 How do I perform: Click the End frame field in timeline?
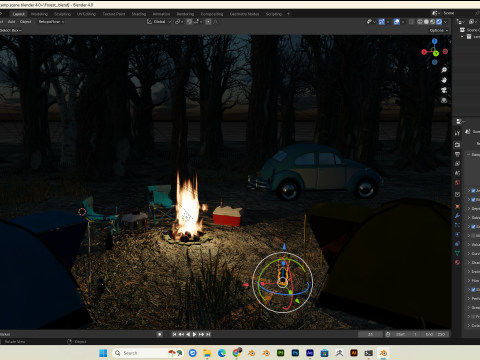click(435, 334)
